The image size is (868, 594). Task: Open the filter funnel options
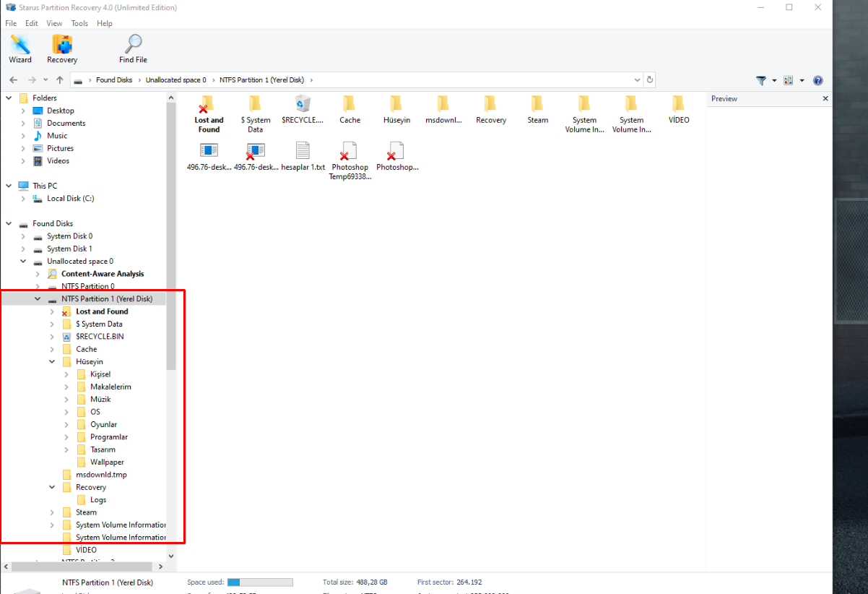(761, 80)
